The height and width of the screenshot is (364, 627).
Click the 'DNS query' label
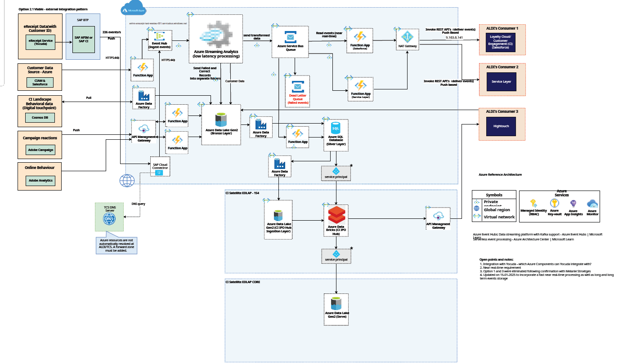(x=138, y=204)
